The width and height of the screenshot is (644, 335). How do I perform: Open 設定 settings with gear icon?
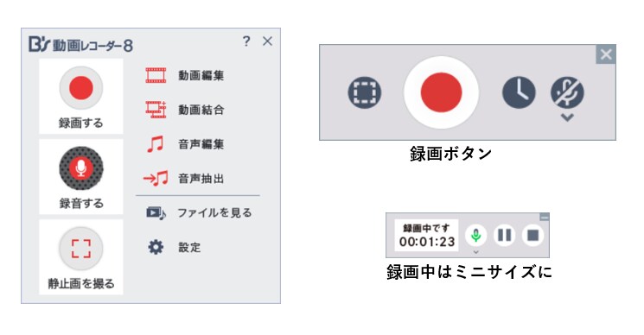pyautogui.click(x=174, y=247)
